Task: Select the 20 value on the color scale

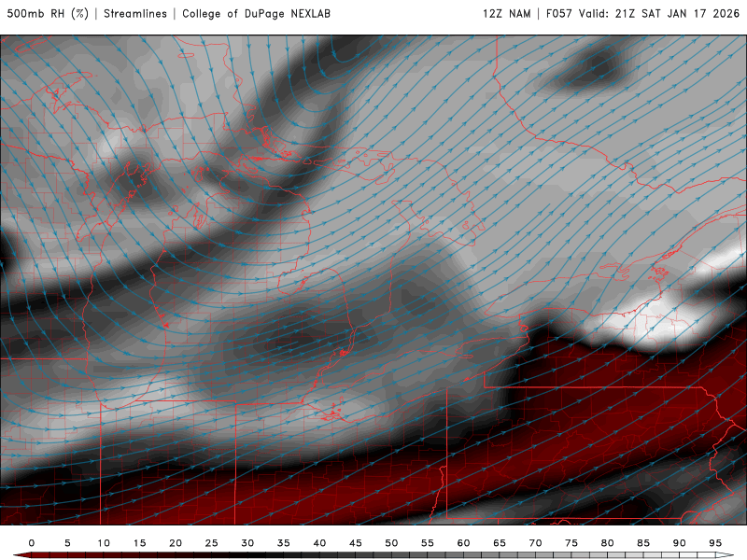Action: 176,543
